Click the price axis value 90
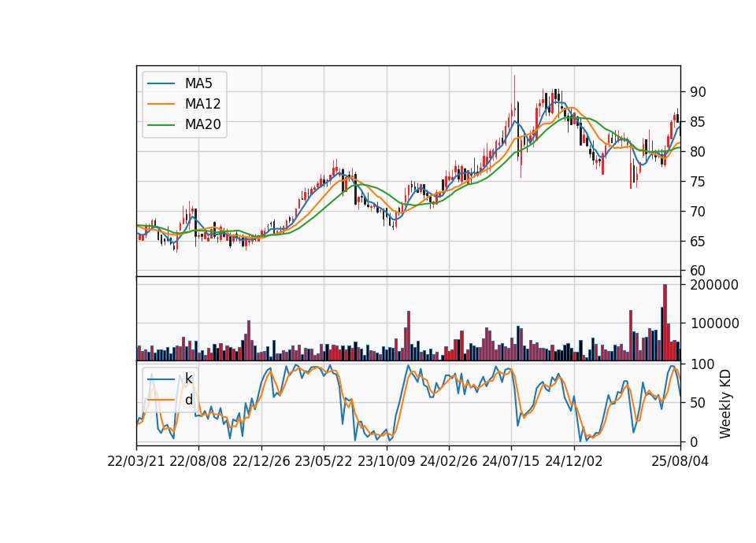The height and width of the screenshot is (543, 756). 698,92
